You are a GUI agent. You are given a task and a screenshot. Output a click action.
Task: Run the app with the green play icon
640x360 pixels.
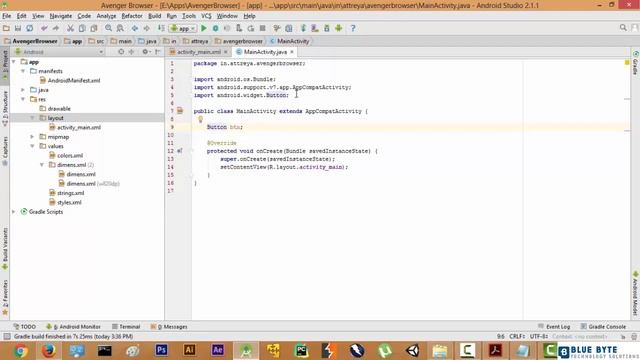coord(204,28)
